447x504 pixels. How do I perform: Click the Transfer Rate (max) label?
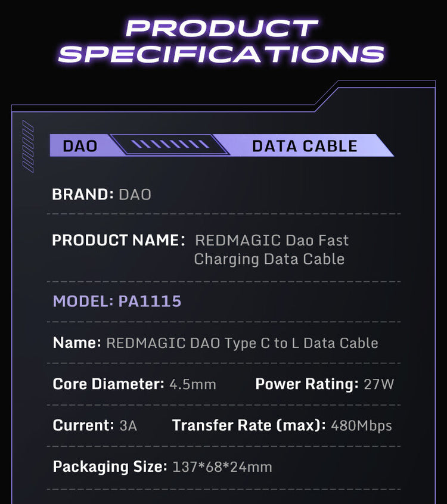[x=249, y=425]
